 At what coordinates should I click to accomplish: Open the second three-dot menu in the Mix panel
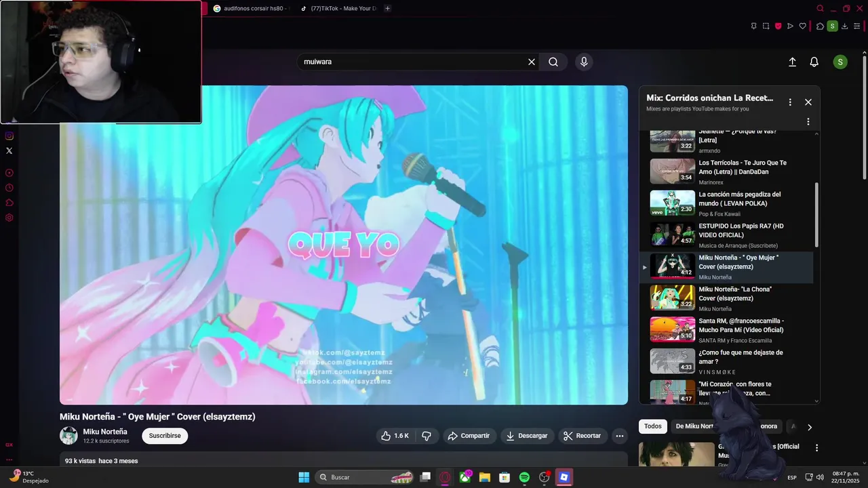tap(808, 122)
